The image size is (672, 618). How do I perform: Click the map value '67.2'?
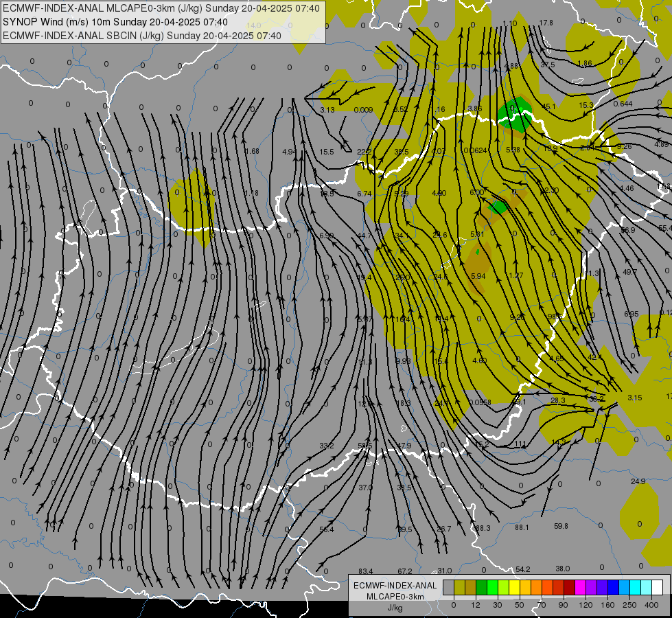[x=404, y=571]
